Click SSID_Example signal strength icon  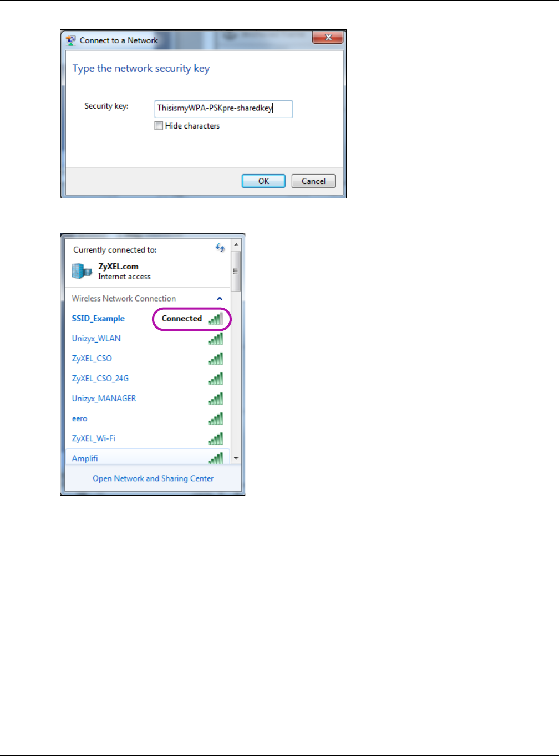(x=216, y=318)
